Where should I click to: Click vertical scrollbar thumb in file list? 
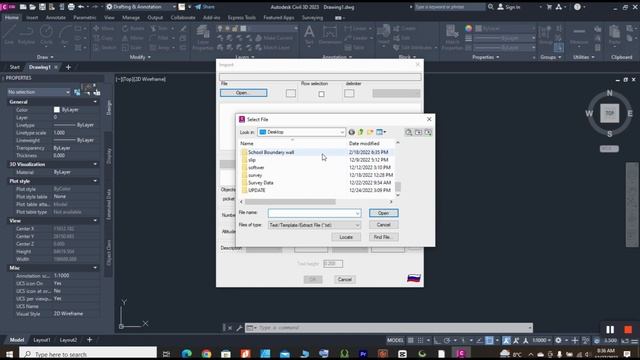[x=398, y=187]
